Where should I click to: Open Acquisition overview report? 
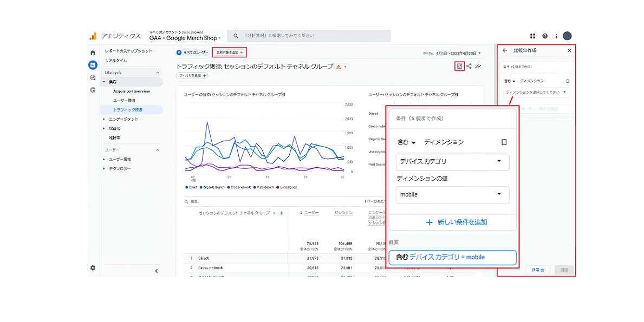click(x=132, y=91)
